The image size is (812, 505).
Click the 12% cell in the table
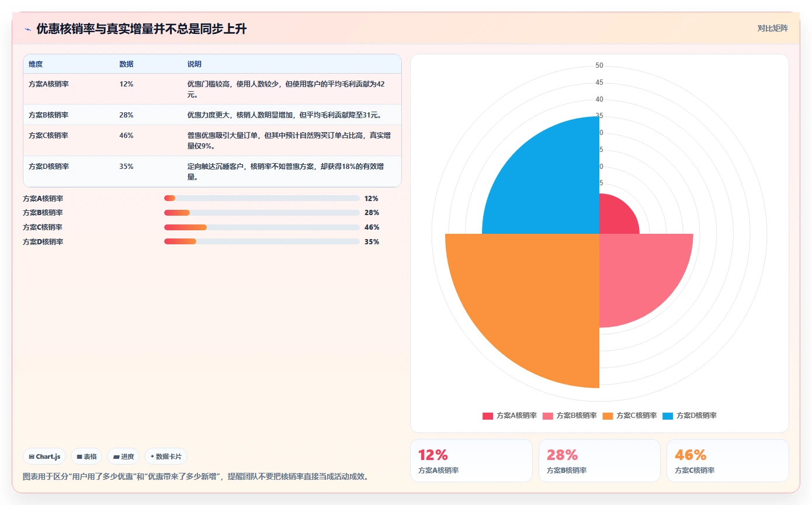pos(126,84)
